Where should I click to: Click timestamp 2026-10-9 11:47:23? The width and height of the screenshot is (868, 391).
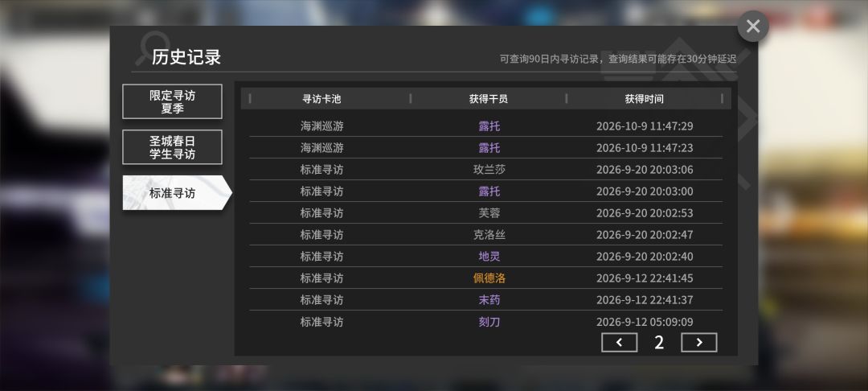(645, 148)
